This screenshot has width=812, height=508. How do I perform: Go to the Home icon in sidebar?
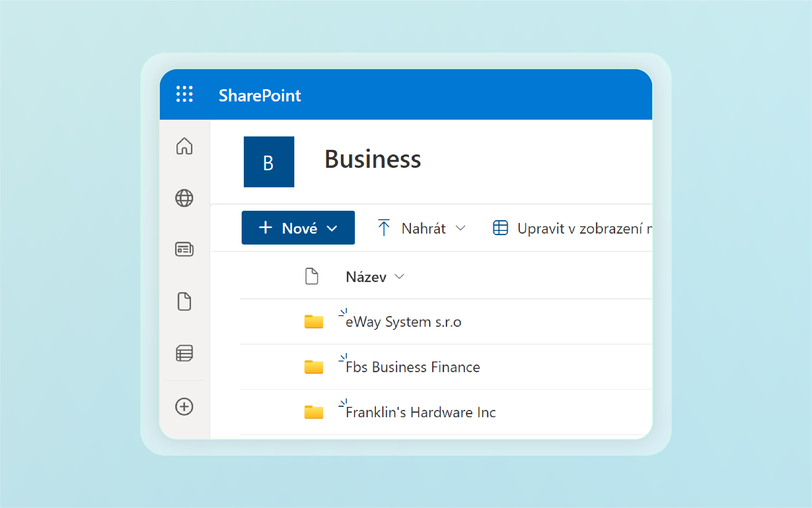(x=184, y=146)
